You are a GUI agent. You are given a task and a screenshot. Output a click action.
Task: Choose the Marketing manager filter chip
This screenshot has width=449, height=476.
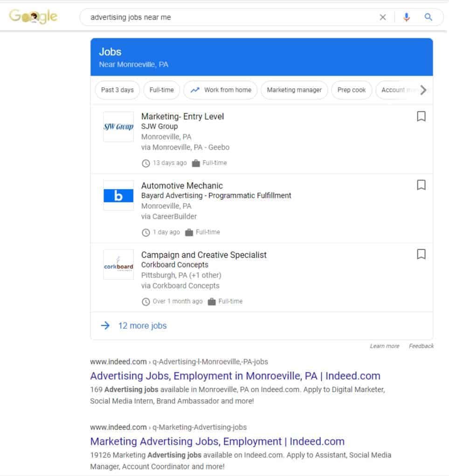[x=294, y=90]
